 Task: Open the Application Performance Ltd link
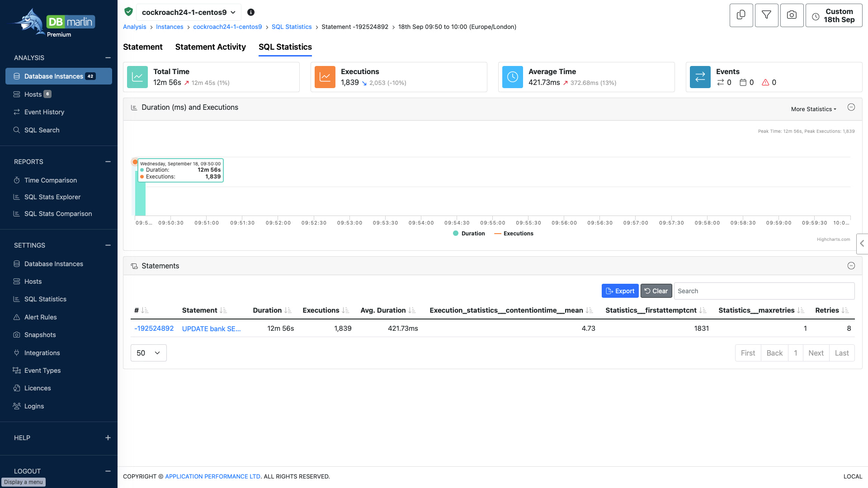click(213, 477)
